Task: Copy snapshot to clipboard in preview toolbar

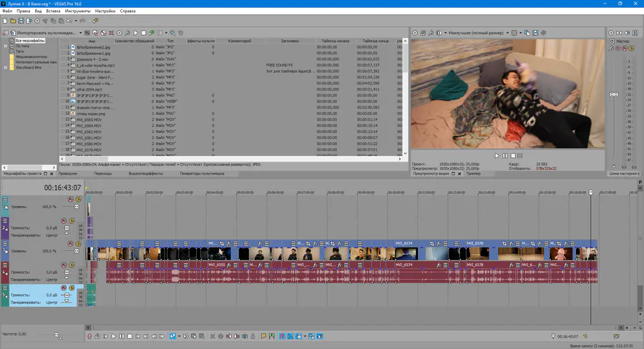Action: [x=527, y=33]
